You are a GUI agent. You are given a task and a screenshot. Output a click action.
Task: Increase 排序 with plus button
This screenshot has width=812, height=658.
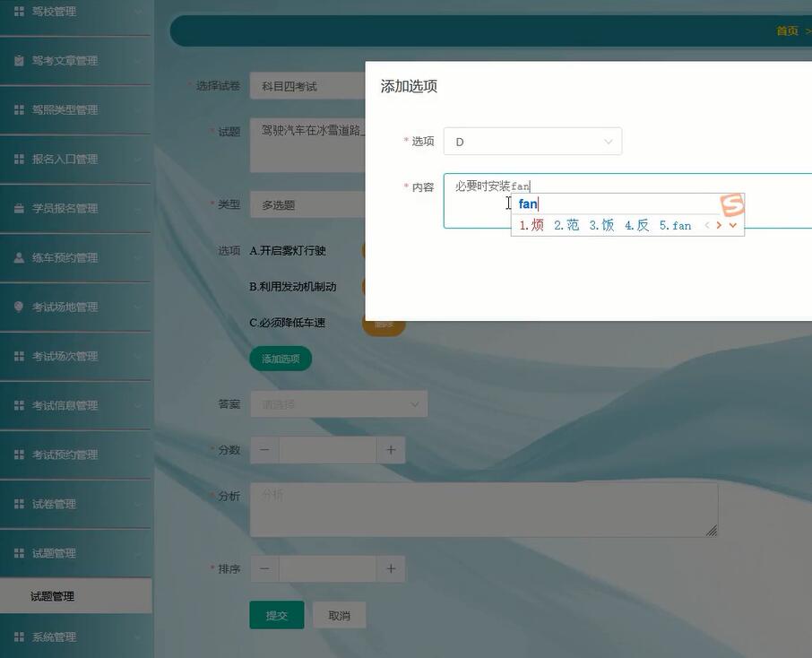click(391, 569)
